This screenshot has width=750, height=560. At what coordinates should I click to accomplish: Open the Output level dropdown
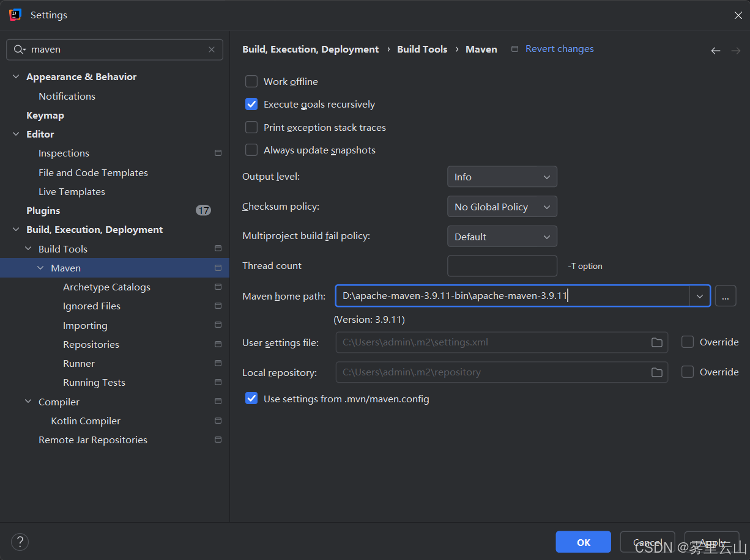(502, 177)
